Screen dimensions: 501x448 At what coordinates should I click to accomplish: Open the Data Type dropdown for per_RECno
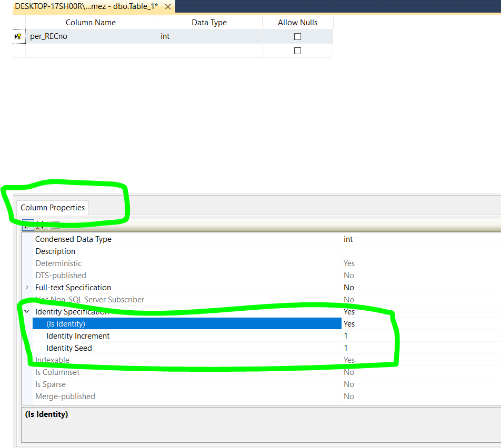click(209, 36)
